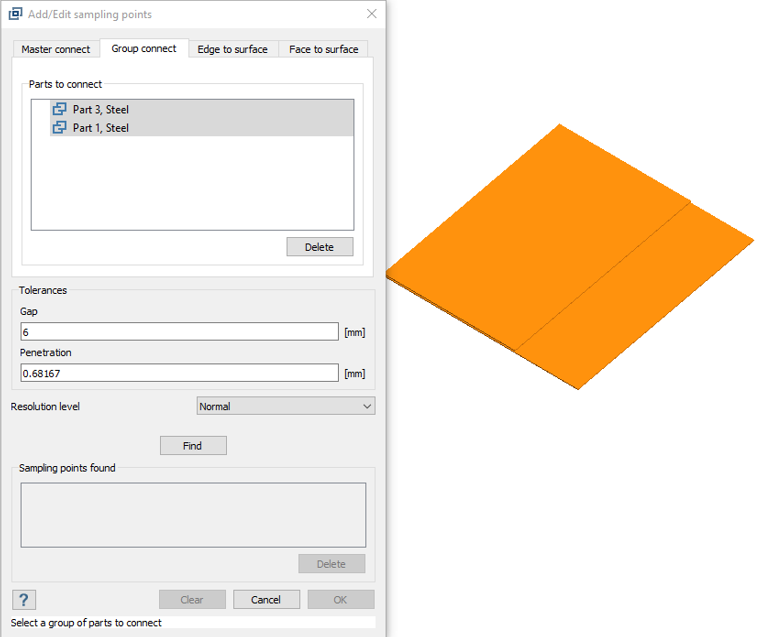Screen dimensions: 783x637
Task: Select the Group connect tab
Action: point(144,48)
